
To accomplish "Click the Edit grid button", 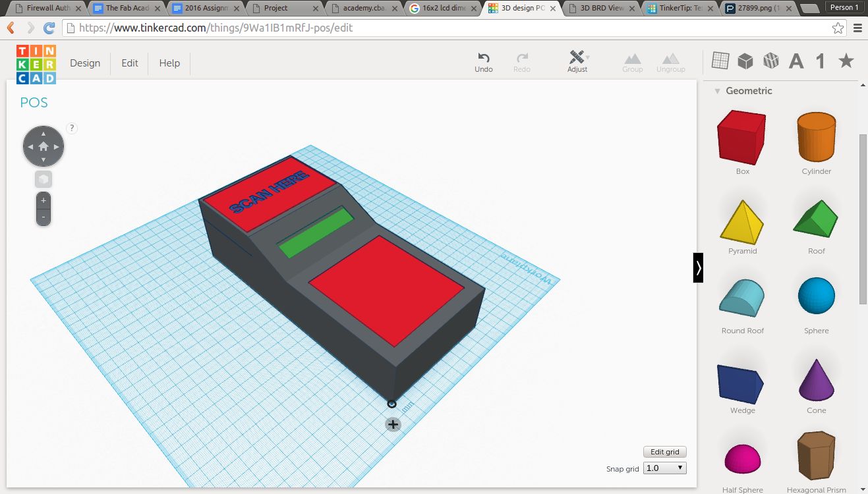I will click(x=664, y=452).
